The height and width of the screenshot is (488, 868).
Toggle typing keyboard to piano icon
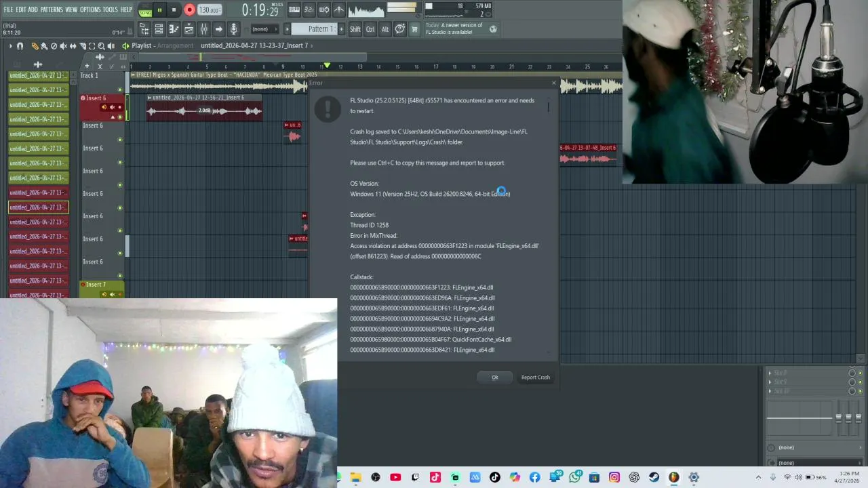point(294,10)
